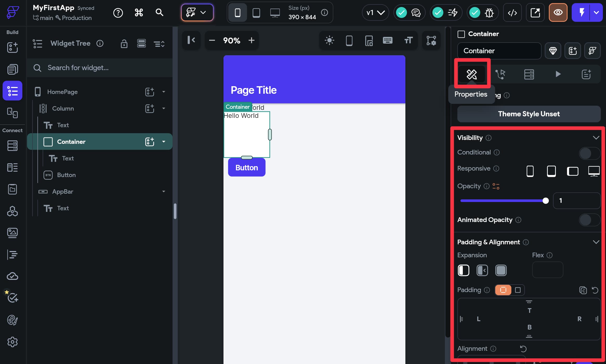Viewport: 606px width, 364px height.
Task: Adjust the Opacity slider handle
Action: coord(545,201)
